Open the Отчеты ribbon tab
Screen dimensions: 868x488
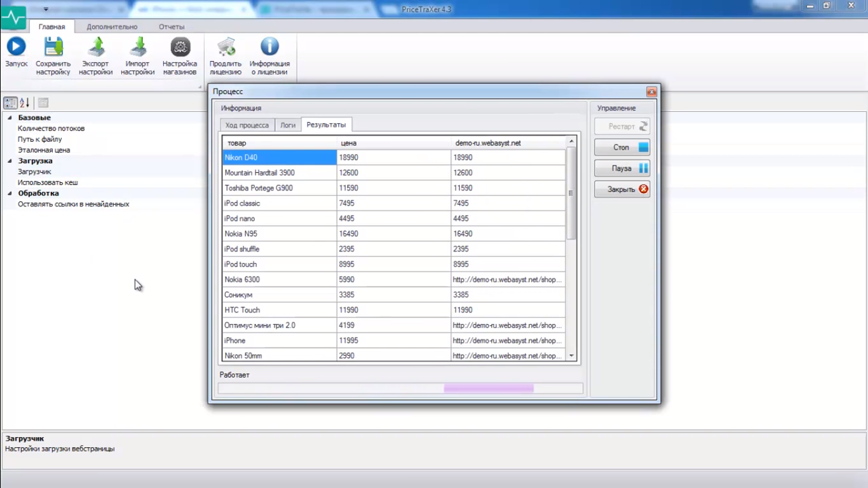(x=172, y=27)
